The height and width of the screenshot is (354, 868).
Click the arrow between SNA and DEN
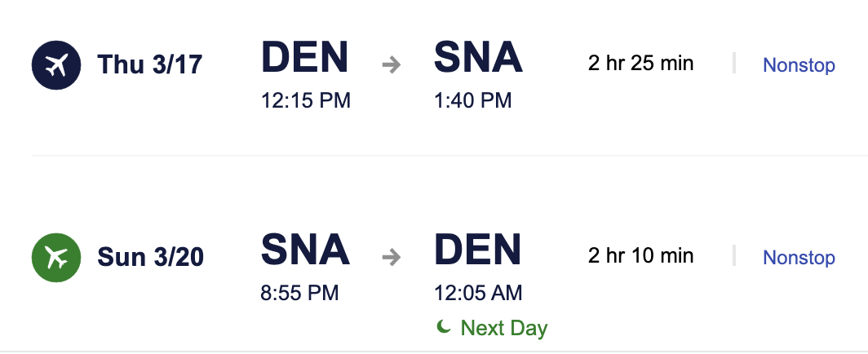[x=392, y=257]
